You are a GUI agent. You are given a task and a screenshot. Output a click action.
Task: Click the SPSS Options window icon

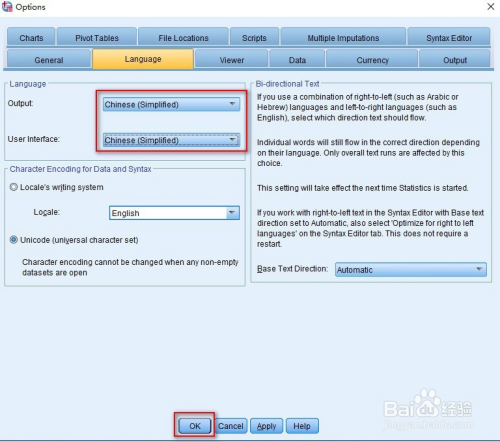[x=7, y=7]
